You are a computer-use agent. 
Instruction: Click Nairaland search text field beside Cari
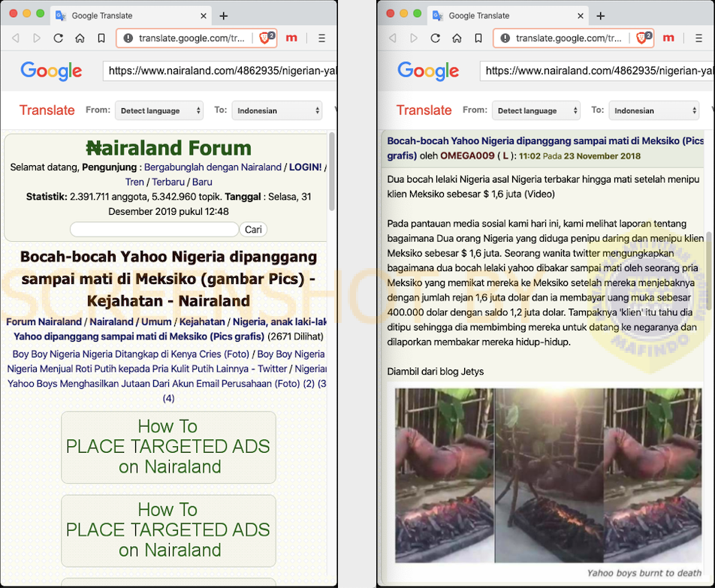154,229
